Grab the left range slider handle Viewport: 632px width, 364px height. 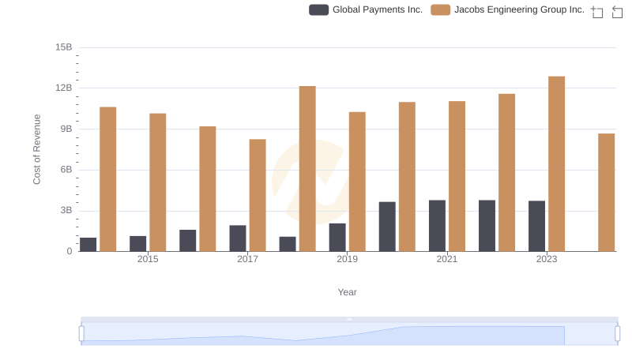point(81,334)
